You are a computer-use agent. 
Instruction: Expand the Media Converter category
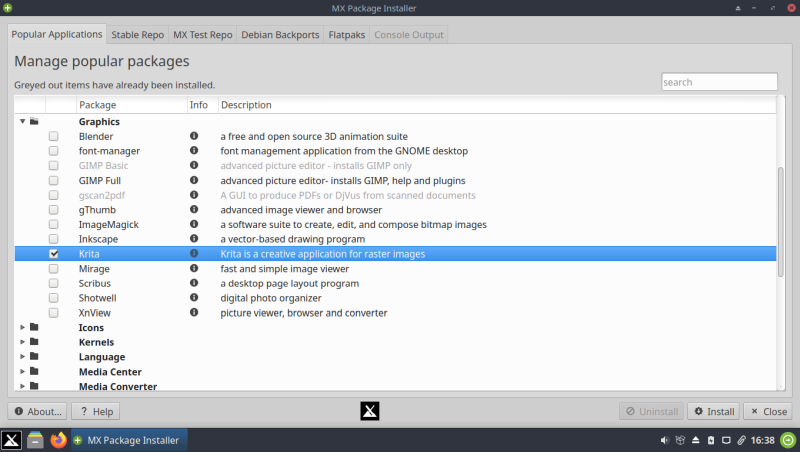(x=22, y=386)
